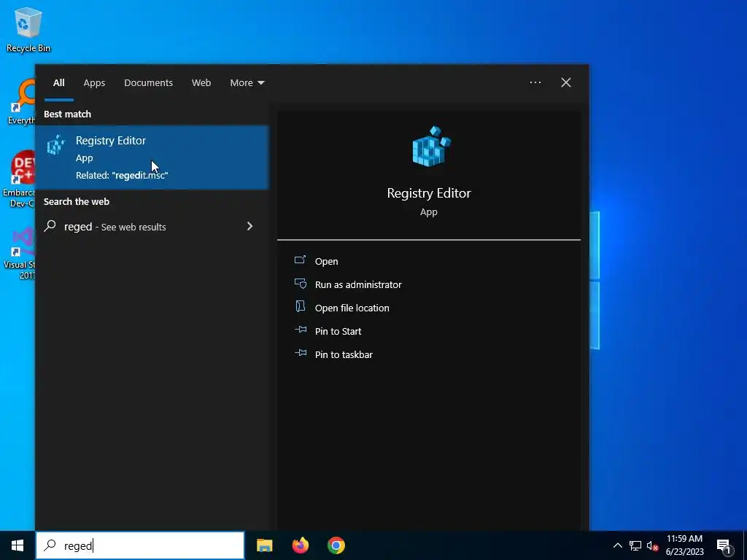Click the large Registry Editor icon in preview
Image resolution: width=747 pixels, height=560 pixels.
click(431, 147)
